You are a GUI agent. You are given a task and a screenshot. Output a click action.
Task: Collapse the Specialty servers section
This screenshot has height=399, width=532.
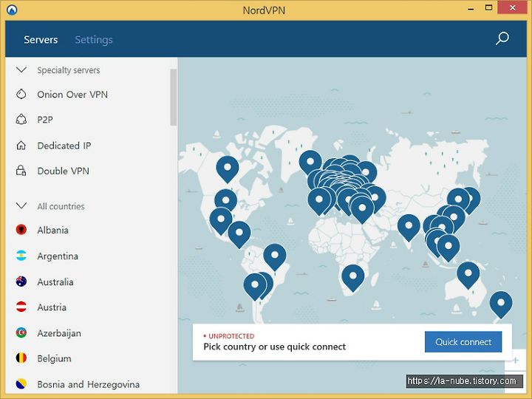click(21, 70)
